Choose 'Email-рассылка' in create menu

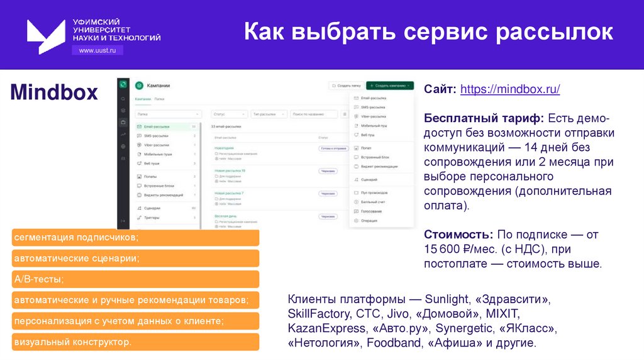click(x=381, y=98)
